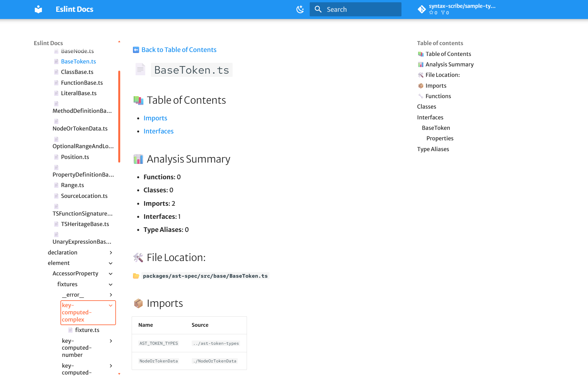The width and height of the screenshot is (588, 384).
Task: Open PropertyDefinitionBa... in the sidebar
Action: 83,175
